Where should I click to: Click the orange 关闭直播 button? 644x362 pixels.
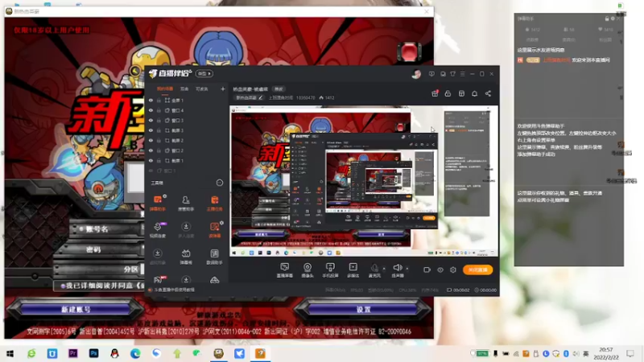click(477, 269)
